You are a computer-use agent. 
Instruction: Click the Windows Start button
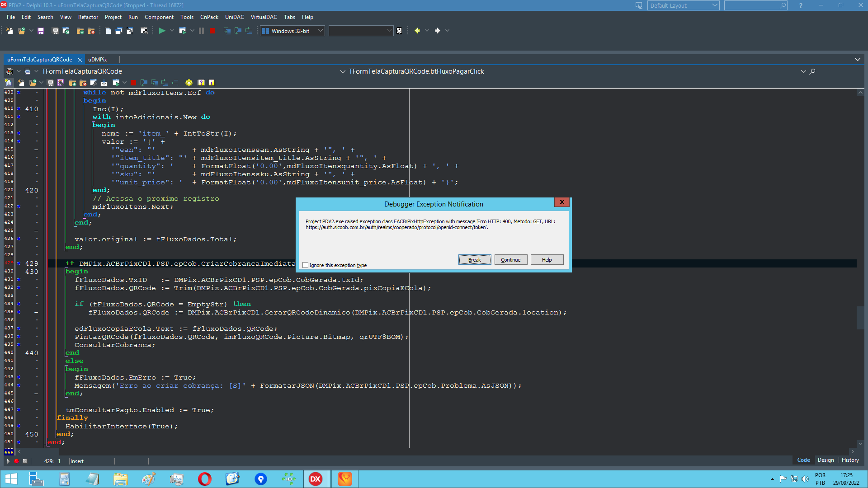tap(11, 479)
